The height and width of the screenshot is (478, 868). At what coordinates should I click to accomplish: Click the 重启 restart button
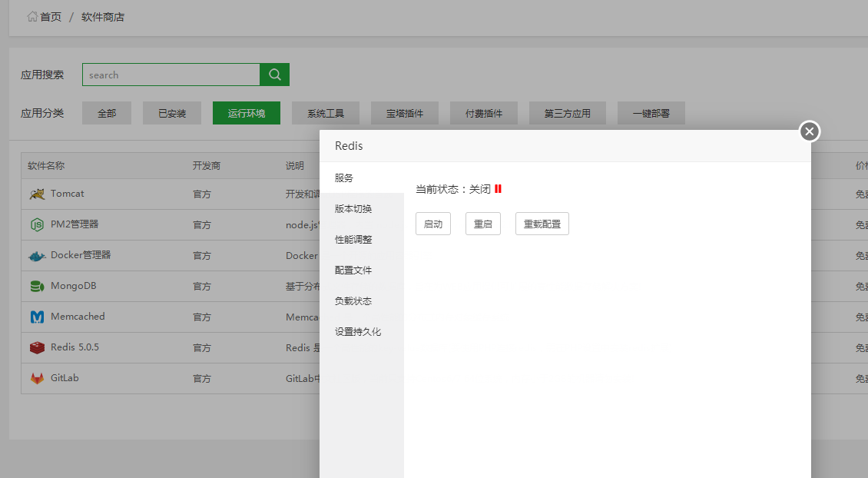coord(482,224)
